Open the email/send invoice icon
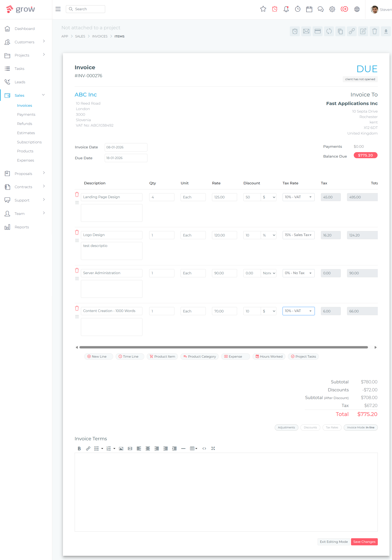Image resolution: width=392 pixels, height=560 pixels. pos(306,31)
